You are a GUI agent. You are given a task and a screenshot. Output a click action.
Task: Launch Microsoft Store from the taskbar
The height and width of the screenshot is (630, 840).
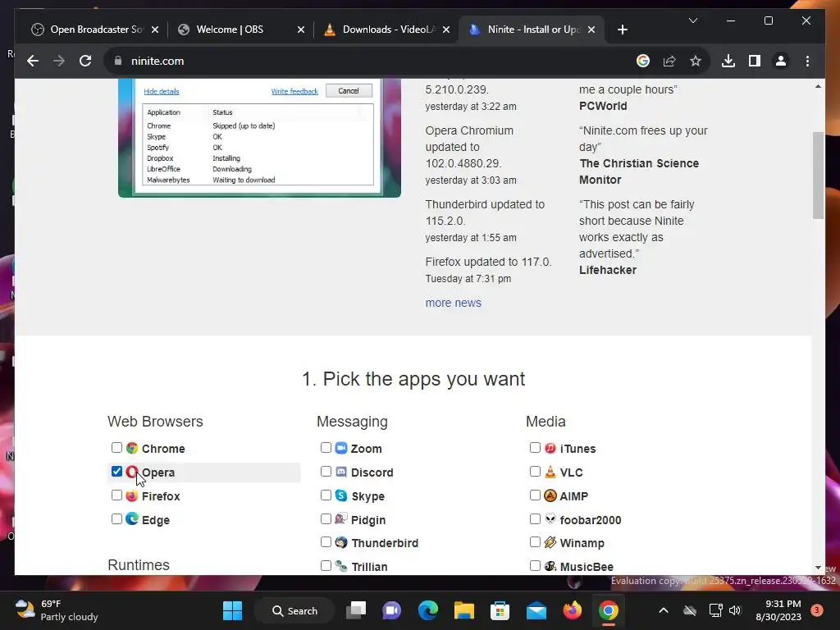pyautogui.click(x=500, y=610)
